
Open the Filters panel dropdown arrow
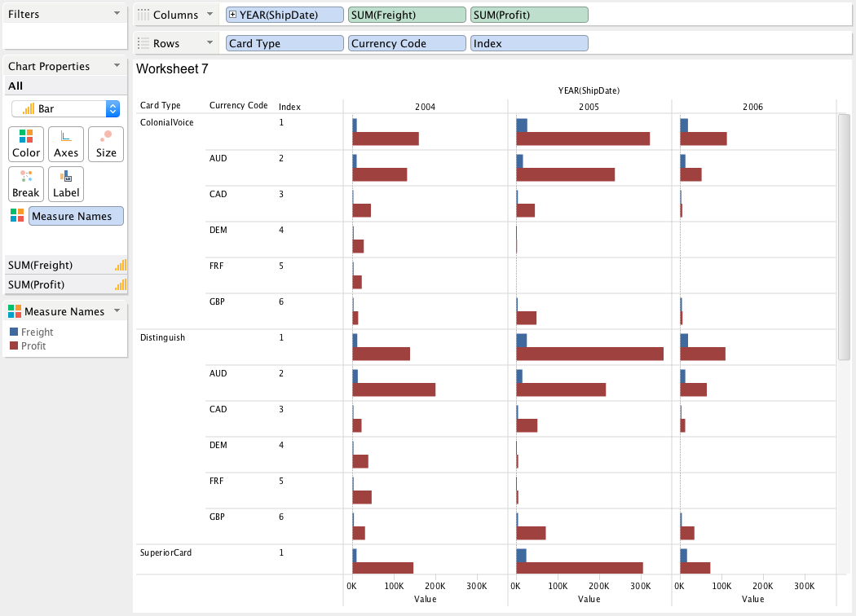click(117, 14)
